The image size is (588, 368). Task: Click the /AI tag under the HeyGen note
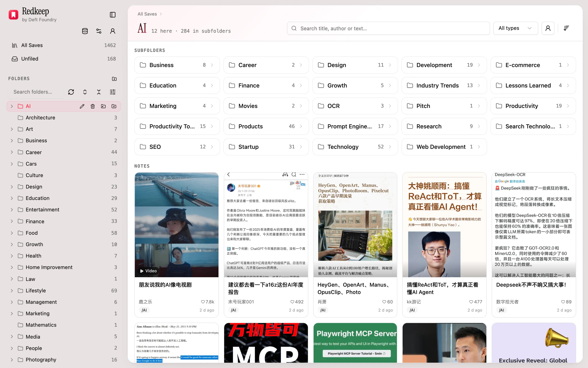pyautogui.click(x=323, y=310)
